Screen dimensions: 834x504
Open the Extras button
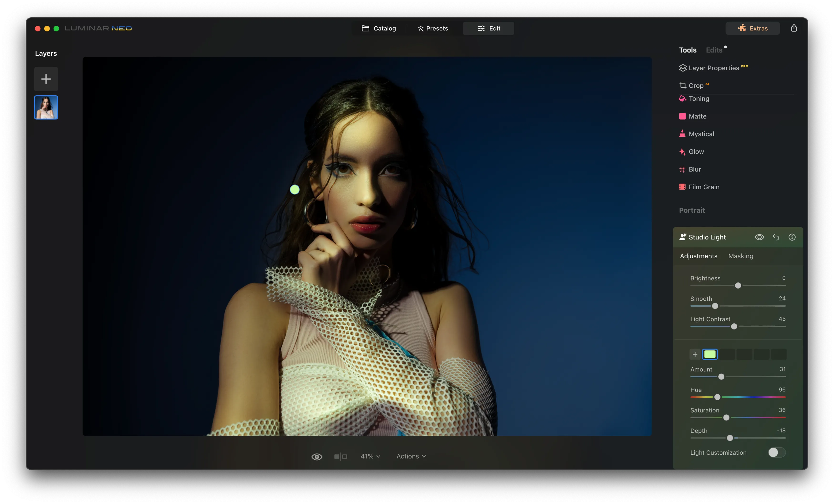(753, 28)
